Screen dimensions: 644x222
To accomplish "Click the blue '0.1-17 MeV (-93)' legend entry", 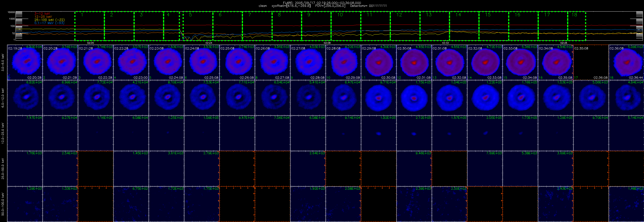I will tap(49, 23).
